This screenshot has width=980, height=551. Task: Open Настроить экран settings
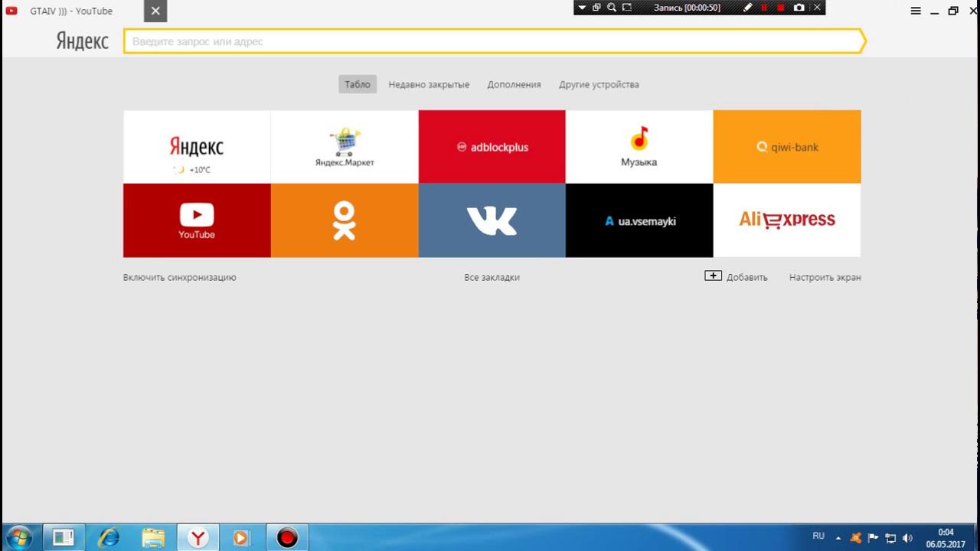coord(825,278)
